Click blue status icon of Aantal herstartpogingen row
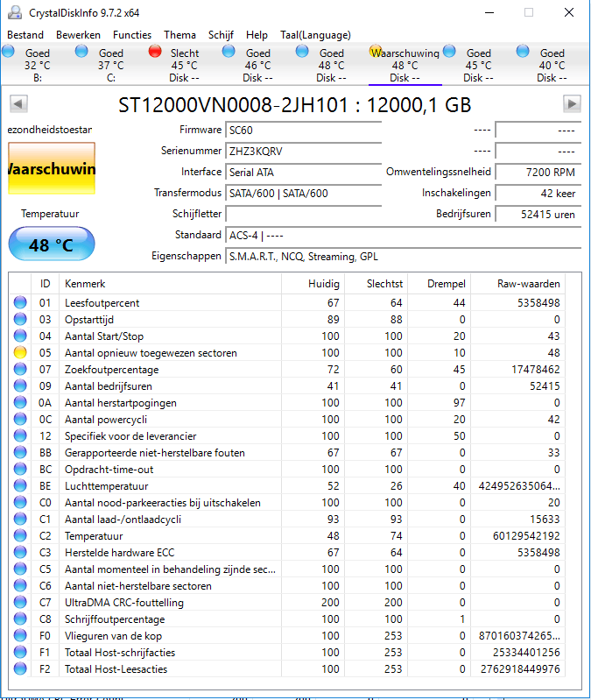This screenshot has height=700, width=591. [x=20, y=403]
